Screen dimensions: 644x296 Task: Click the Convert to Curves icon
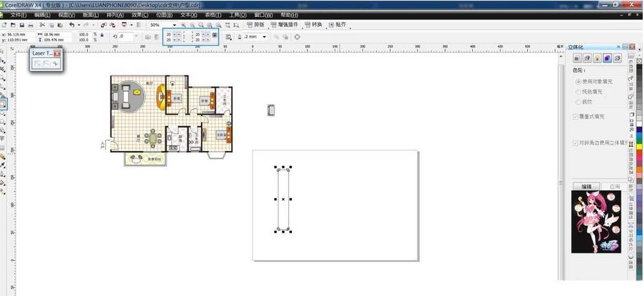(297, 37)
